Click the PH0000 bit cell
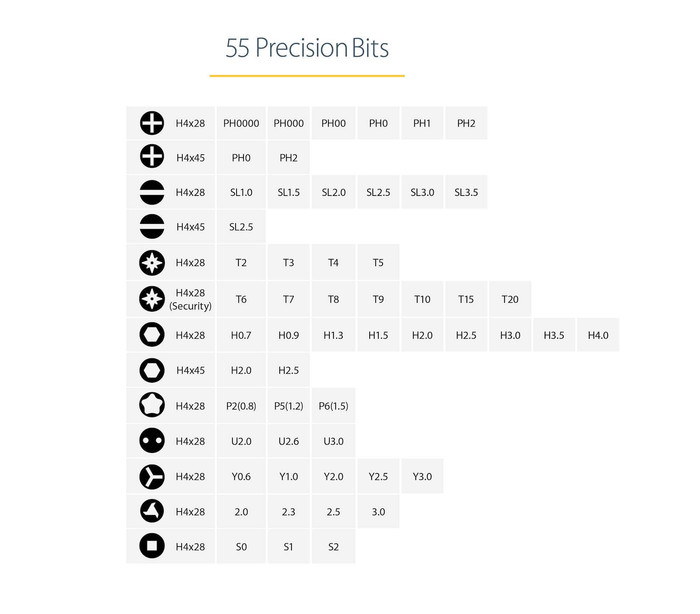Screen dimensions: 700x614 [x=241, y=123]
